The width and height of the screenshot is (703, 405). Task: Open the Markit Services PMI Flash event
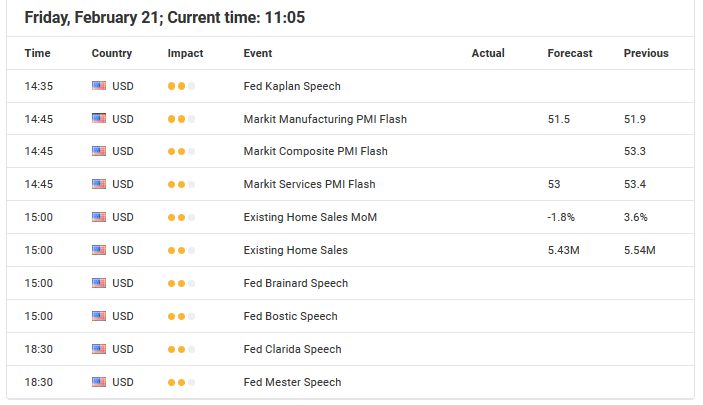point(309,184)
